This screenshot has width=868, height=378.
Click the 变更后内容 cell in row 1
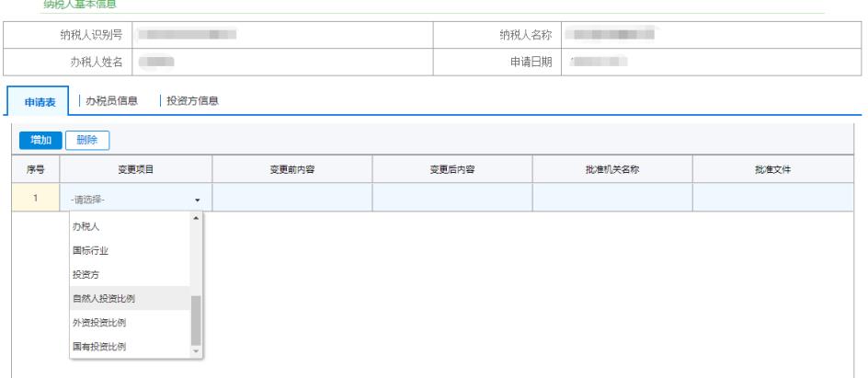[452, 198]
